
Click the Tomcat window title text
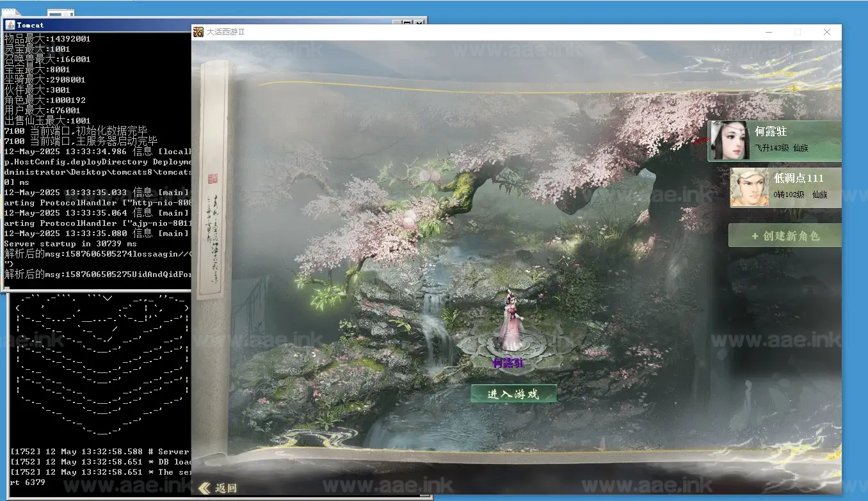click(30, 25)
